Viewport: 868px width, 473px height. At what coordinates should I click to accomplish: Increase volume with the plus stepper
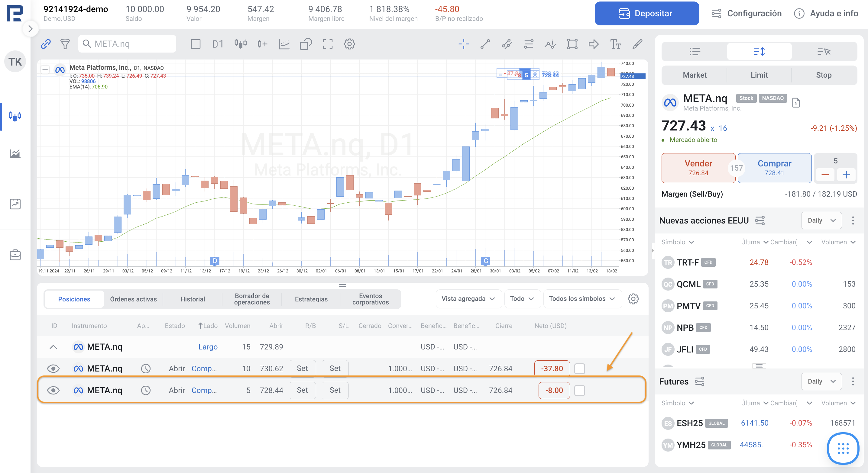pyautogui.click(x=846, y=175)
